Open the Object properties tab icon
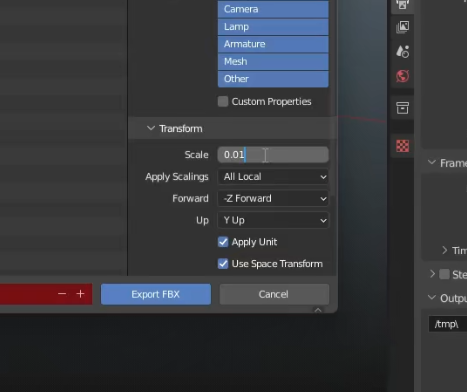The width and height of the screenshot is (467, 392). (x=403, y=108)
